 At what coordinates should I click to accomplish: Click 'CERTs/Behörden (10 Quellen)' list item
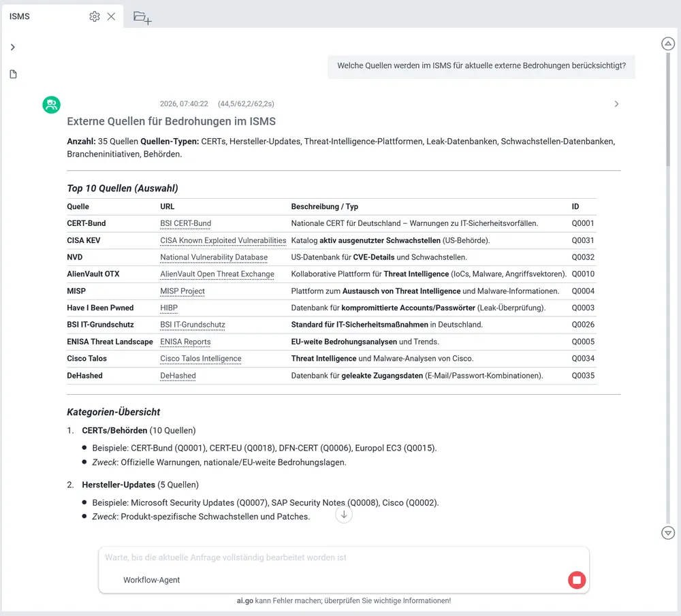[x=138, y=430]
